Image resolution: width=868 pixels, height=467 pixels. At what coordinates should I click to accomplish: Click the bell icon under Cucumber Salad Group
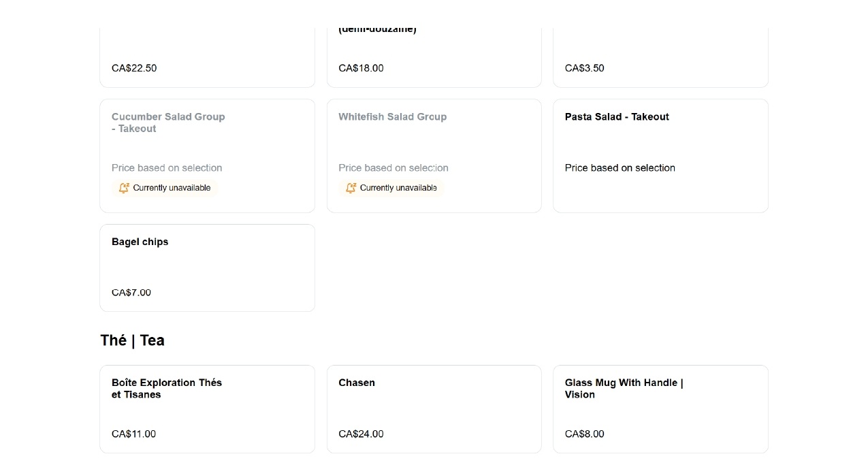click(x=123, y=188)
